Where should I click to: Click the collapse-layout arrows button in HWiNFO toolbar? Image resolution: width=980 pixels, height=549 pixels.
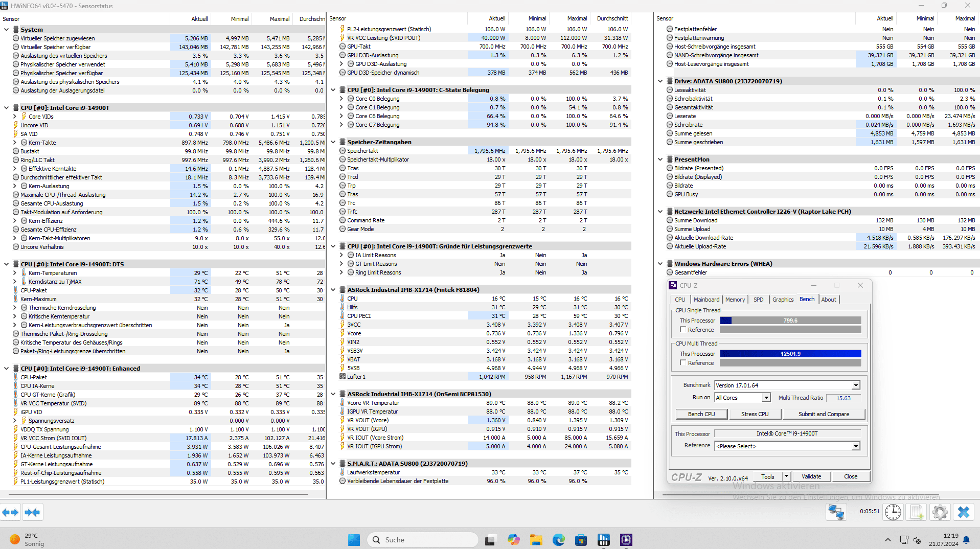coord(32,512)
